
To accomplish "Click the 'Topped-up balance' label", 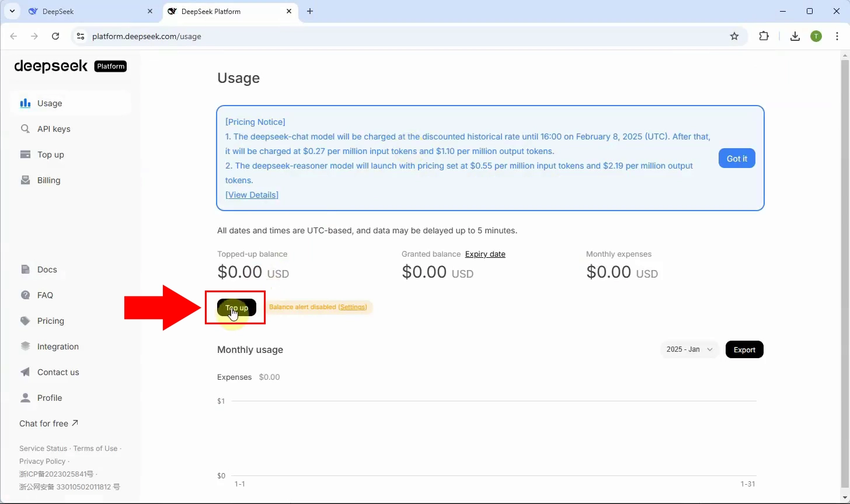I will click(252, 254).
